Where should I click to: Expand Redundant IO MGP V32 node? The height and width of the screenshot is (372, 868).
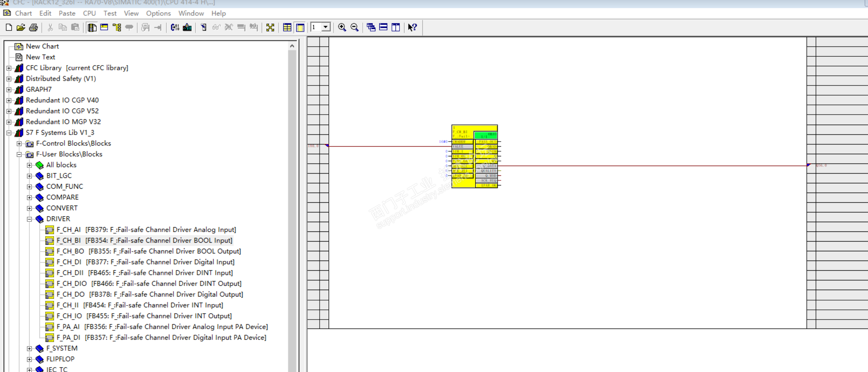tap(9, 122)
